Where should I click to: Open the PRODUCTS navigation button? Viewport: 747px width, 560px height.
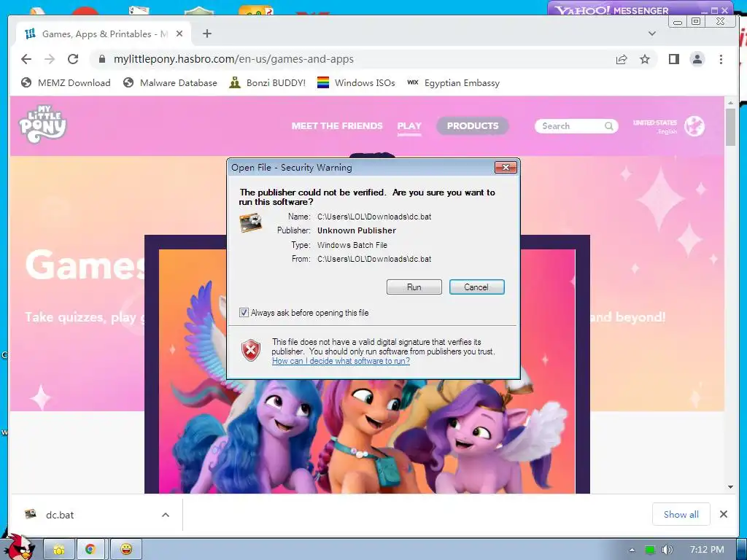click(x=473, y=125)
